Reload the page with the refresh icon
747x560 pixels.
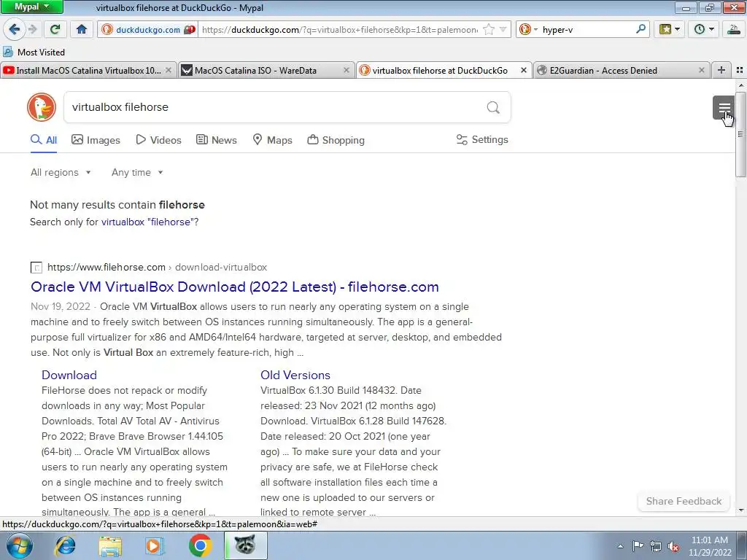pyautogui.click(x=55, y=29)
